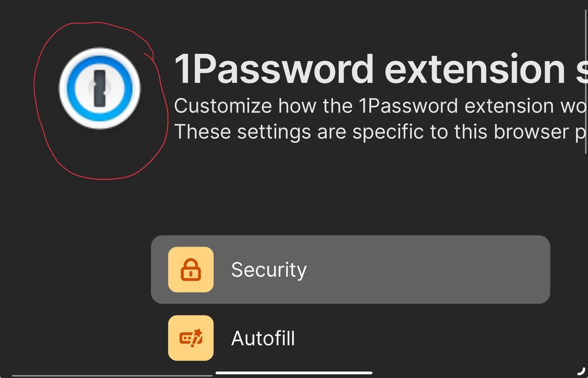Select the "Security" text label

coord(268,270)
